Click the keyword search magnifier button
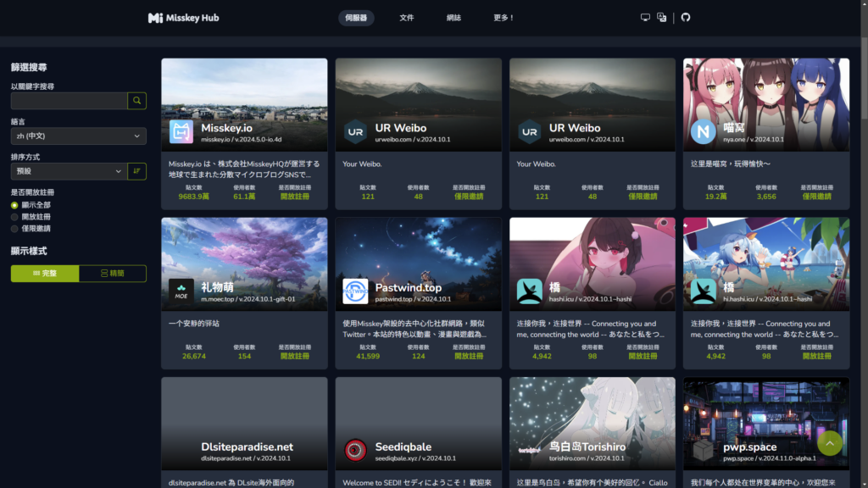The height and width of the screenshot is (488, 868). pos(136,101)
